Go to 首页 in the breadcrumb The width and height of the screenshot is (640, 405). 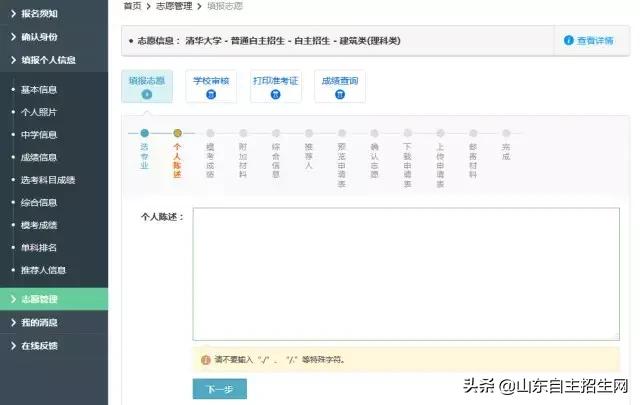[132, 6]
